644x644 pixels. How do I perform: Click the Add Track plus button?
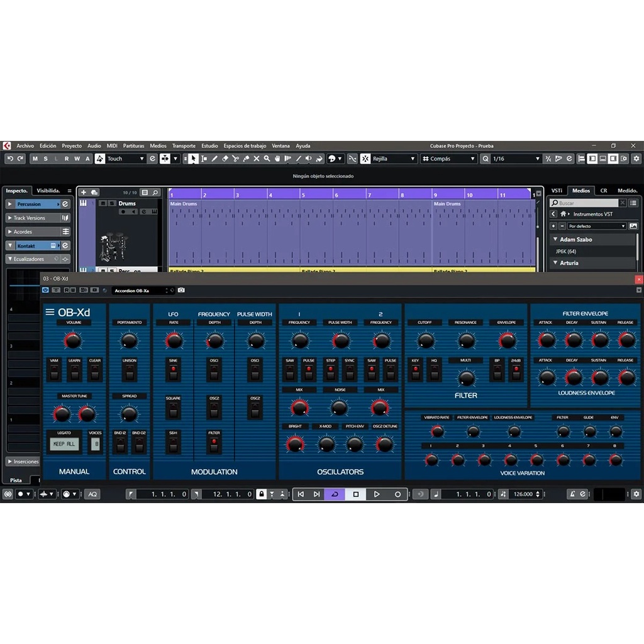click(x=84, y=192)
